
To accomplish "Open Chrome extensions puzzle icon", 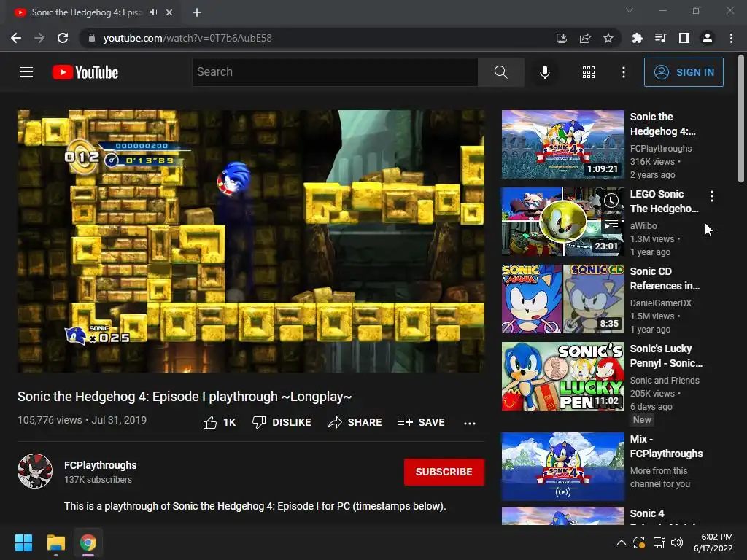I will click(637, 38).
